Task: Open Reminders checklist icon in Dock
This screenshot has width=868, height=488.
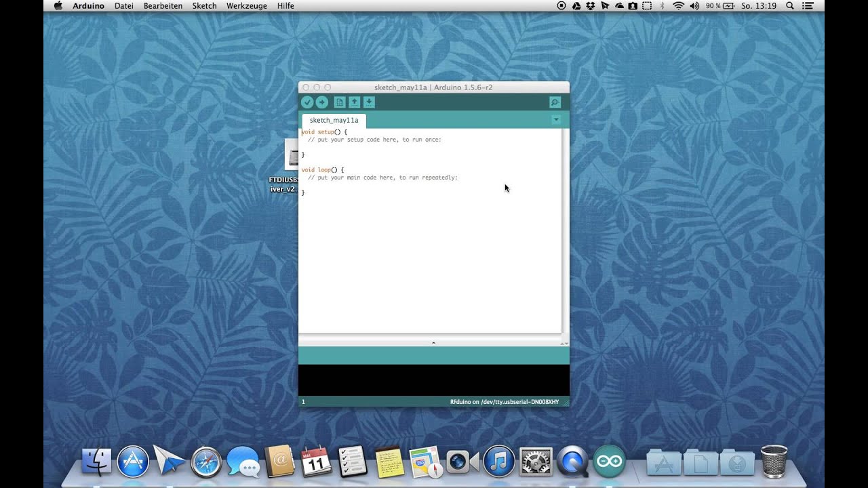Action: click(353, 462)
